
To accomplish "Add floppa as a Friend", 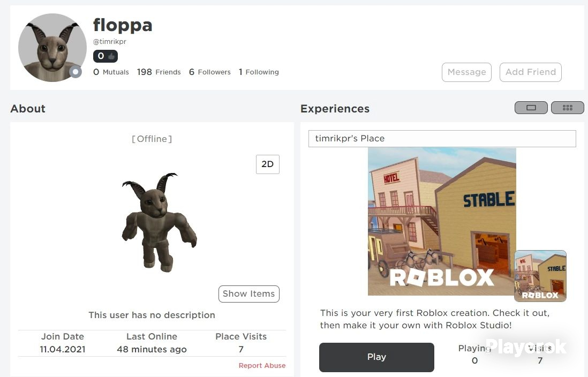I will (531, 72).
